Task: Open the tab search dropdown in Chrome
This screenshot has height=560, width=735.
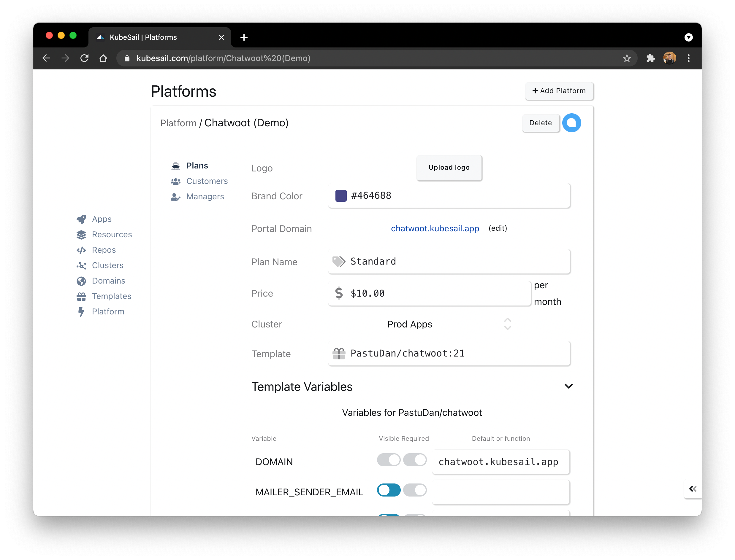Action: click(x=688, y=37)
